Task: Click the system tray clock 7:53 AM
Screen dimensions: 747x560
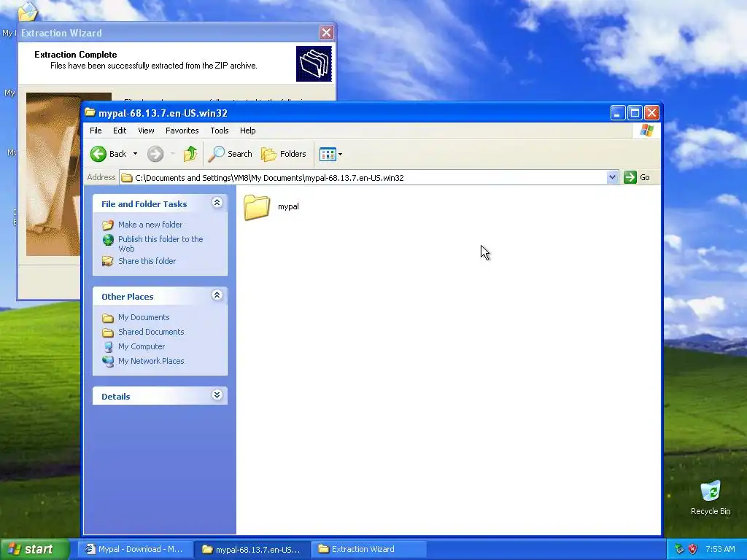Action: (x=720, y=549)
